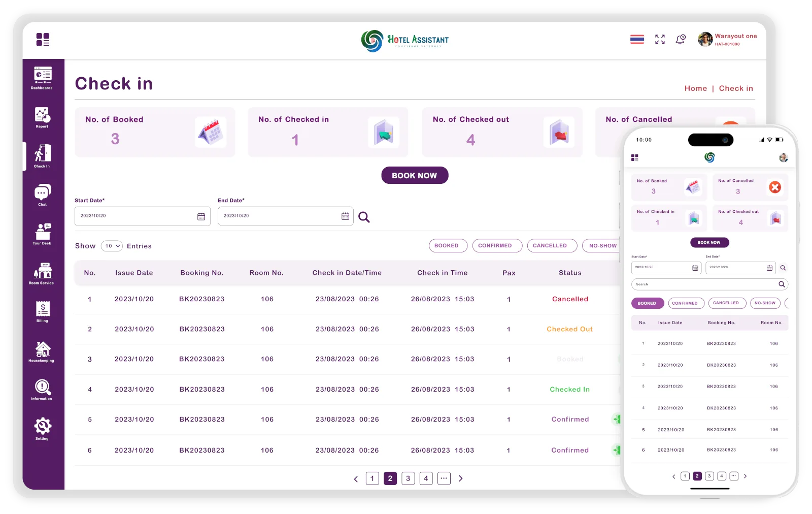Open the Billing sidebar icon
812x514 pixels.
click(x=43, y=311)
